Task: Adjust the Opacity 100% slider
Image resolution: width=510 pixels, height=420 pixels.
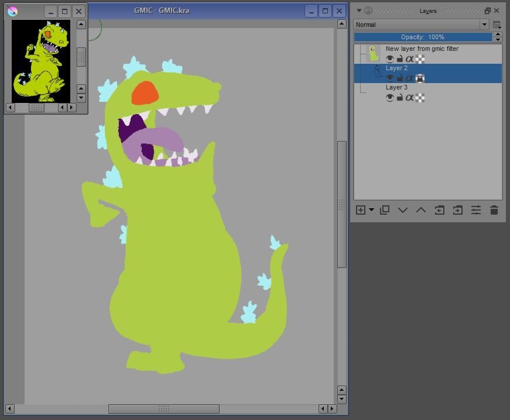Action: pos(423,37)
